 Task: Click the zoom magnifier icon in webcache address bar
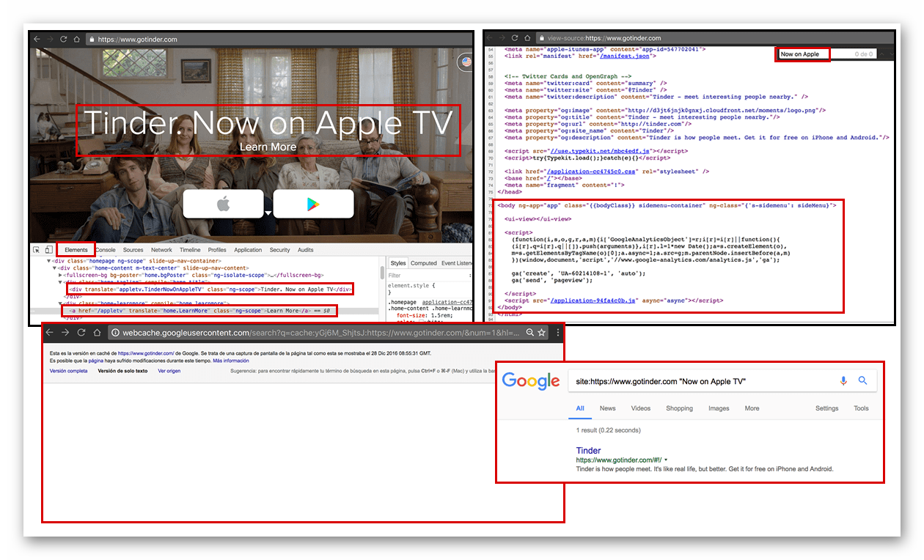(530, 333)
